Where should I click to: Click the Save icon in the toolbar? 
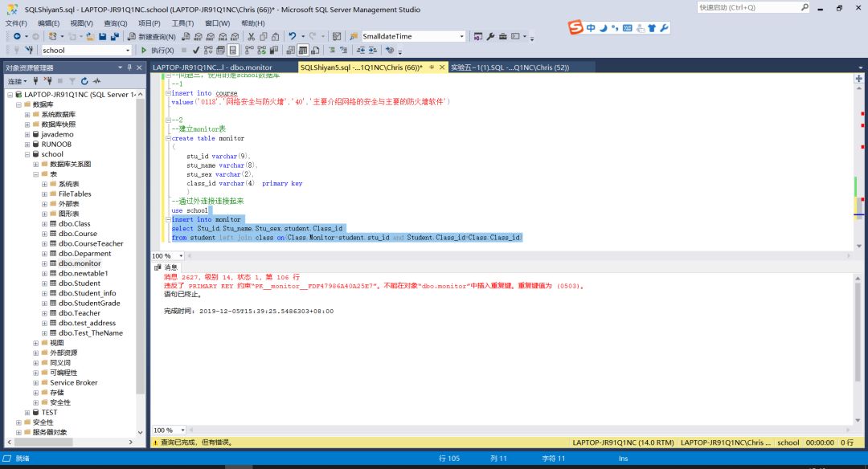tap(104, 37)
